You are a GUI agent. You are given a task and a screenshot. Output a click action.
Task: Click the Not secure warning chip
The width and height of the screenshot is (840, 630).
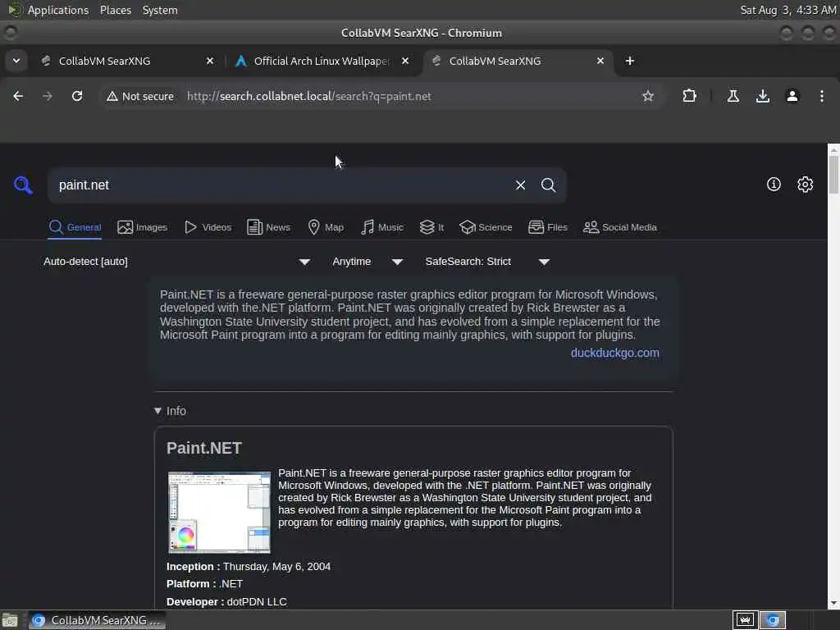tap(140, 97)
